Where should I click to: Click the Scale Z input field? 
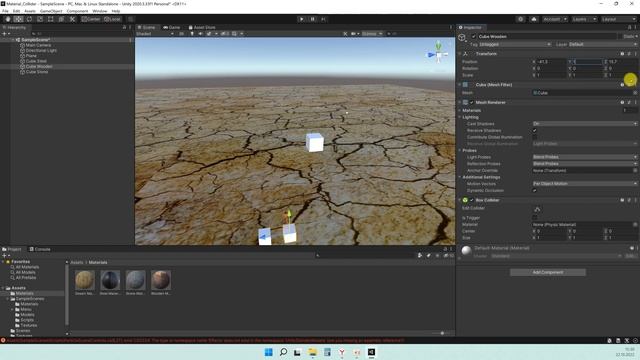pos(622,75)
